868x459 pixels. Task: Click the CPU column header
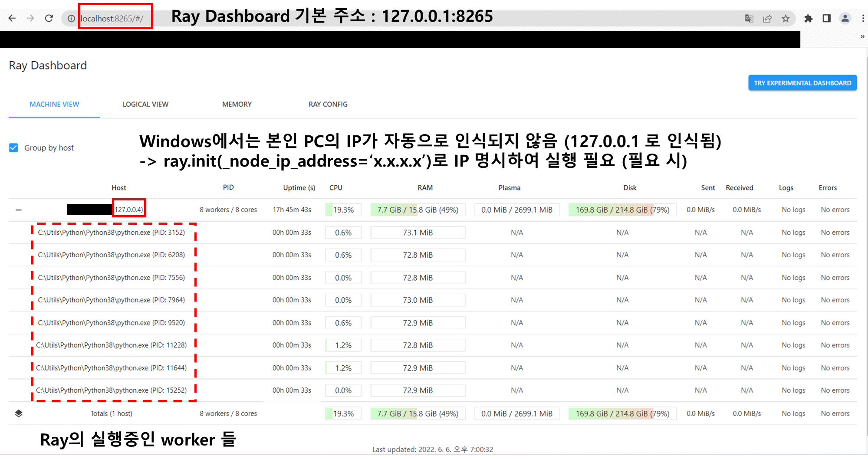336,188
